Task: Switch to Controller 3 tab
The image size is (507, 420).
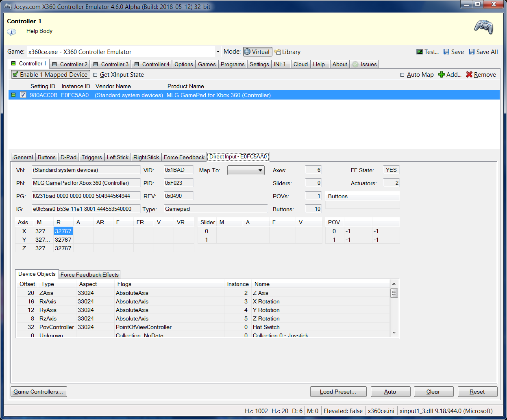Action: [111, 64]
